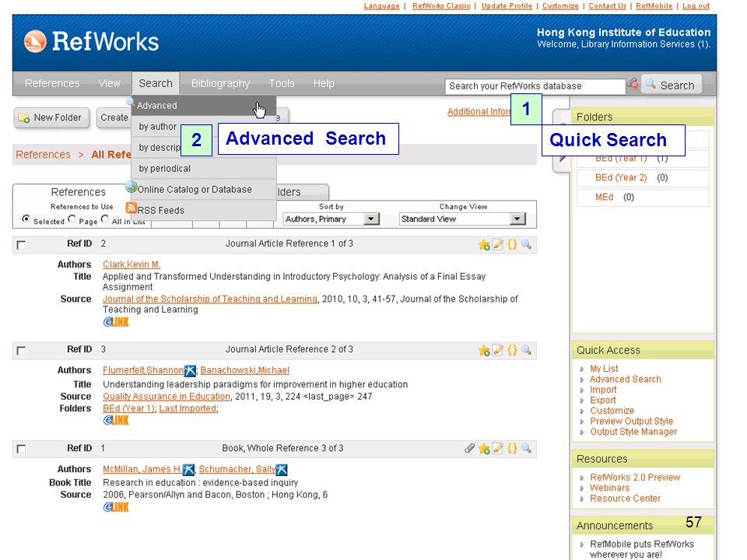Open the paperclip attachment on Ref ID 1
This screenshot has width=747, height=560.
click(470, 448)
